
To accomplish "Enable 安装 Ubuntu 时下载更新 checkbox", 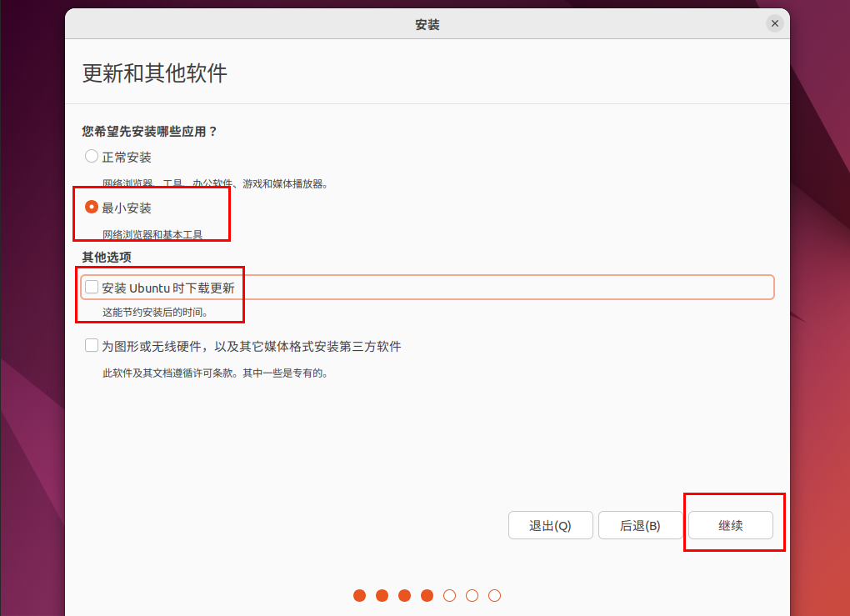I will (x=92, y=288).
